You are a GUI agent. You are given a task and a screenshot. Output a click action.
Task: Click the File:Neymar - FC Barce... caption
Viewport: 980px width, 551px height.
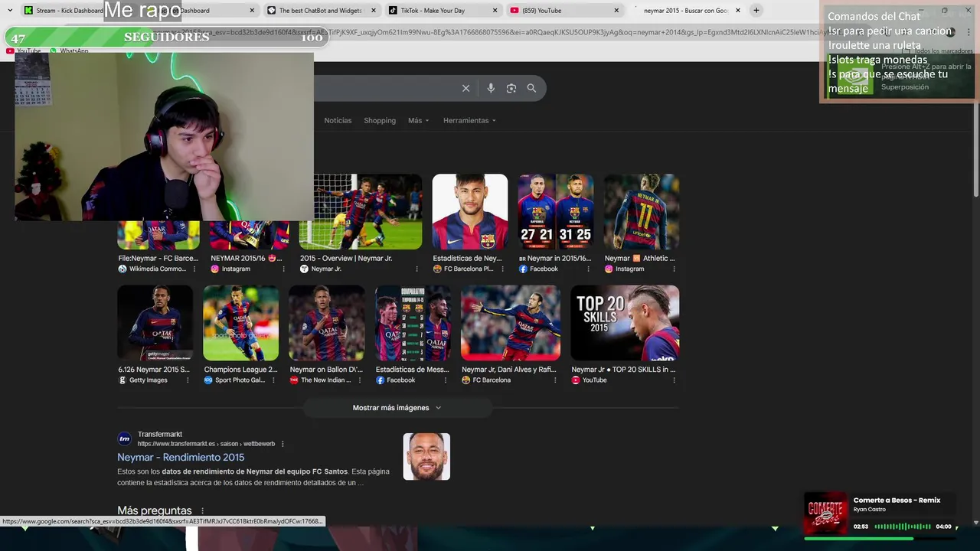pyautogui.click(x=158, y=259)
